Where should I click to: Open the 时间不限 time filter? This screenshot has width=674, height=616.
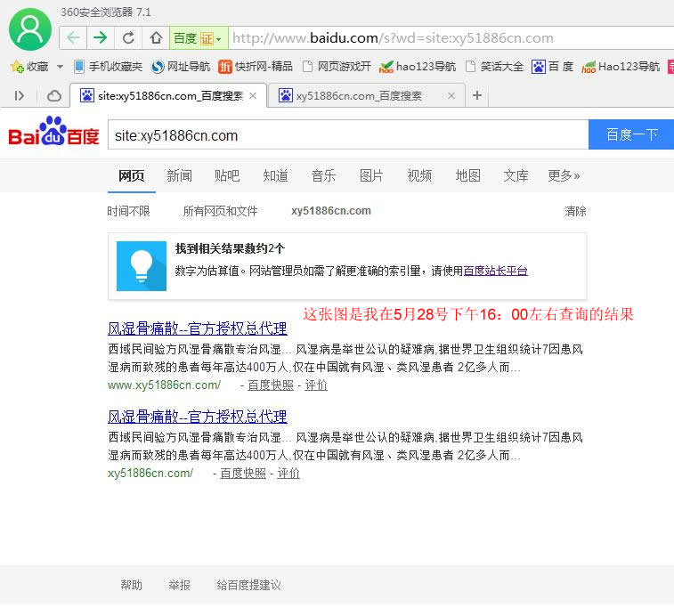(128, 211)
